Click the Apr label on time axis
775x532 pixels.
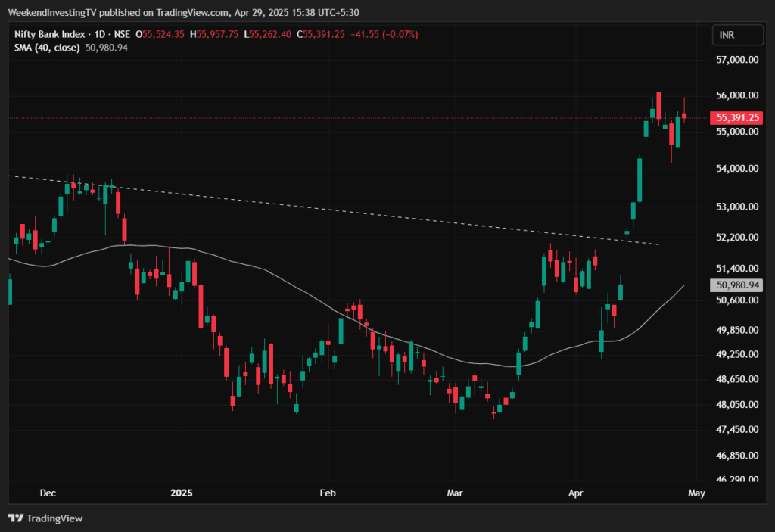coord(576,493)
